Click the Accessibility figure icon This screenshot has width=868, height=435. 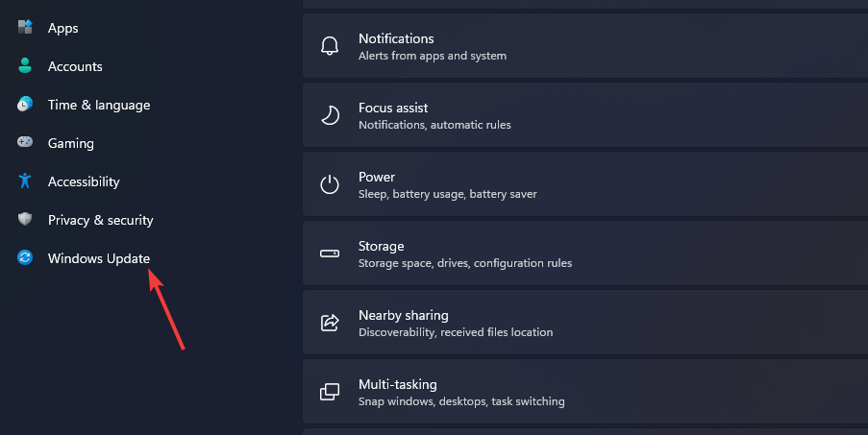pyautogui.click(x=26, y=181)
